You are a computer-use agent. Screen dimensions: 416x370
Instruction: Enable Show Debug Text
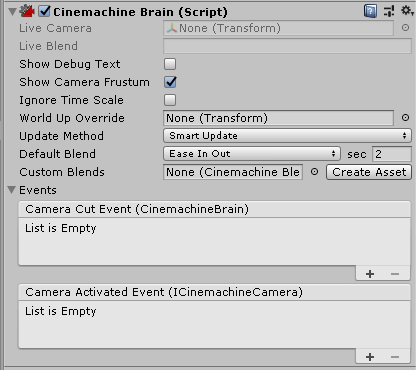(x=170, y=64)
